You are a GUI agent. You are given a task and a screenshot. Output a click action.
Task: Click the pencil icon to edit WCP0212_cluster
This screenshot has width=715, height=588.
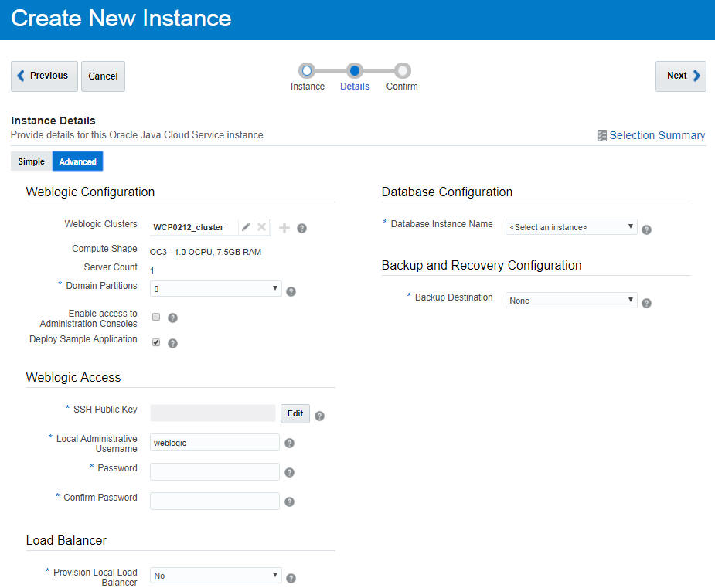tap(245, 227)
